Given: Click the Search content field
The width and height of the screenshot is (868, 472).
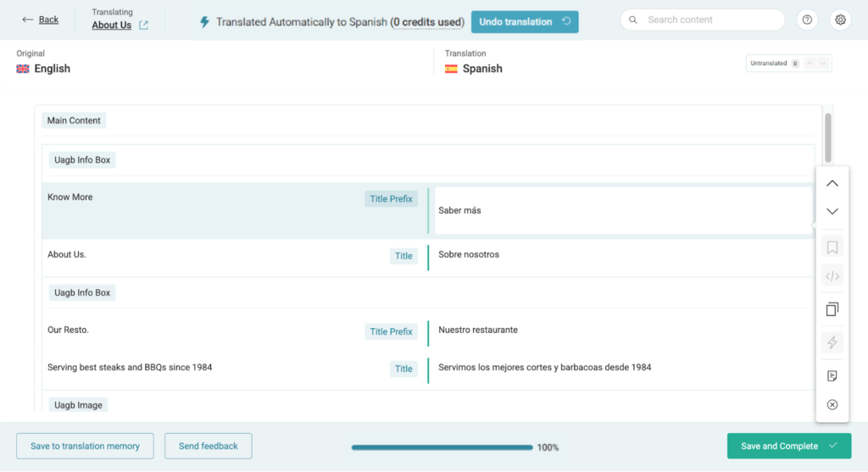Looking at the screenshot, I should tap(702, 19).
